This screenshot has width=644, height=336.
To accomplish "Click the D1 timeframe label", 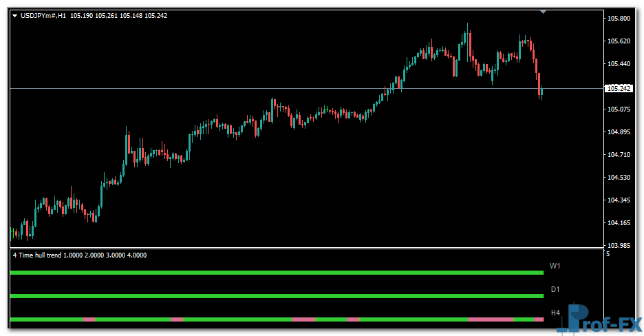I will point(555,289).
